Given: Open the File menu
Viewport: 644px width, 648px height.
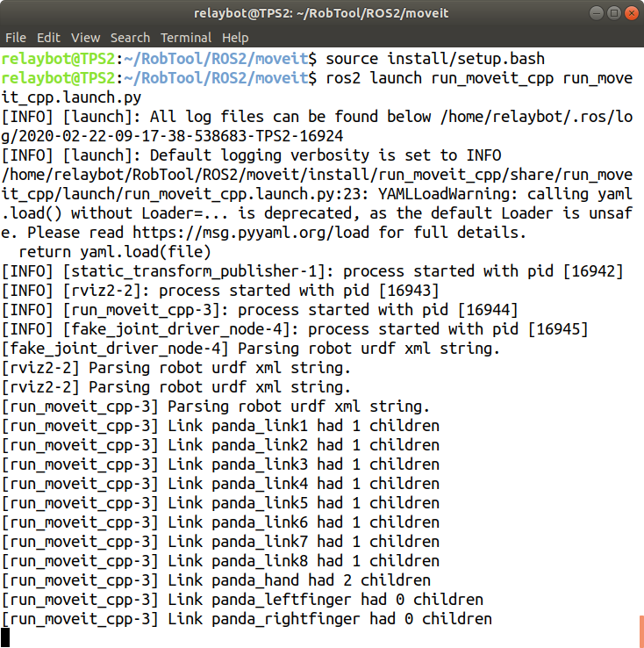Looking at the screenshot, I should [x=16, y=38].
